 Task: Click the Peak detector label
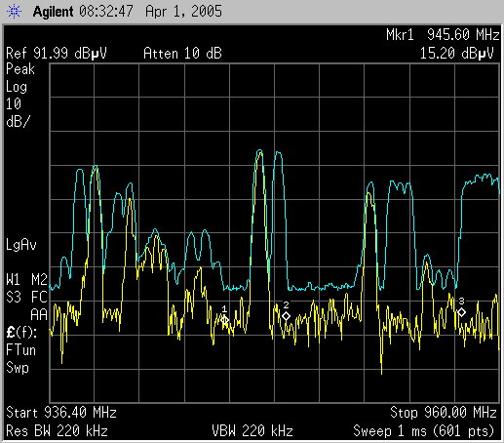click(20, 69)
